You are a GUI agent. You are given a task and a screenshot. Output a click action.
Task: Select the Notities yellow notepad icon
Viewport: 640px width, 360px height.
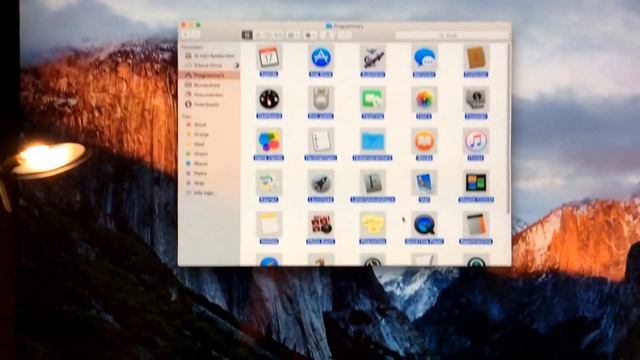click(x=269, y=224)
